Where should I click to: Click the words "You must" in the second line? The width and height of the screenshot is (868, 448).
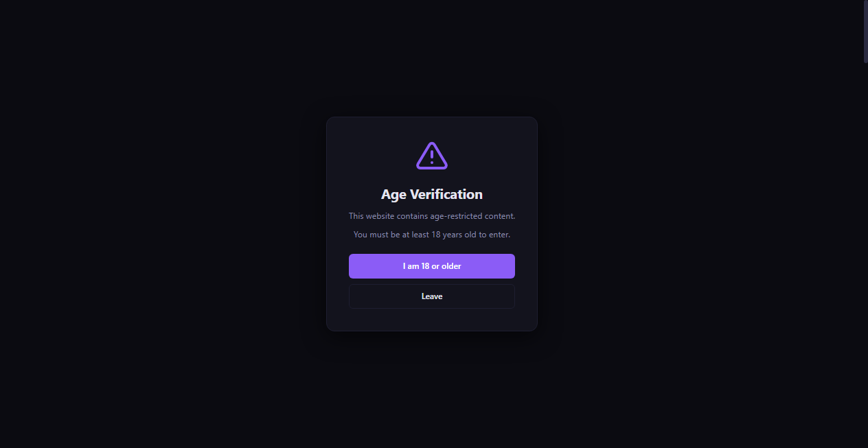(x=369, y=235)
